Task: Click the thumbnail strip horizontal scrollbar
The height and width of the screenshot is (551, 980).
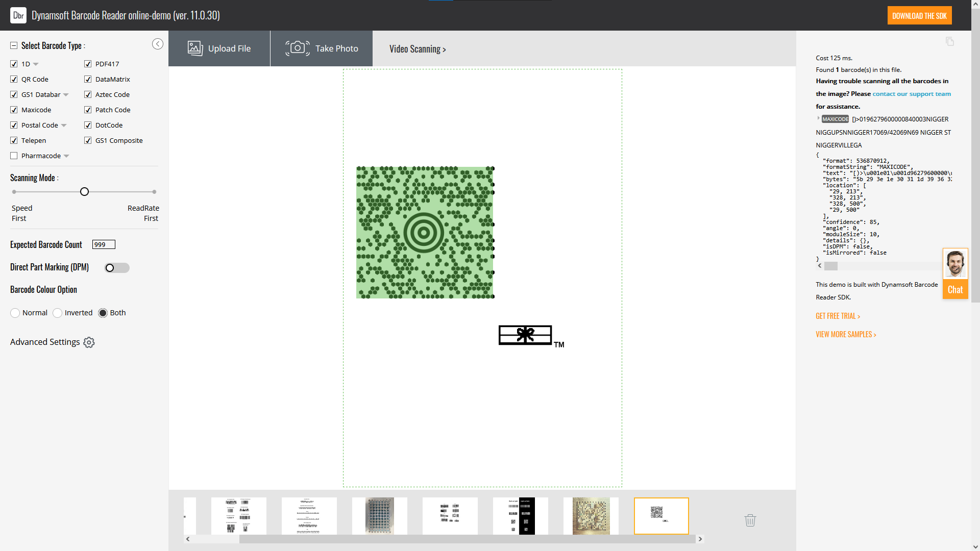Action: pyautogui.click(x=467, y=539)
